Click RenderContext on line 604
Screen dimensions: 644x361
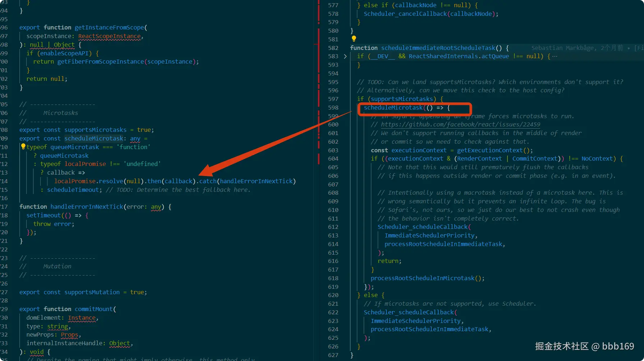point(479,159)
